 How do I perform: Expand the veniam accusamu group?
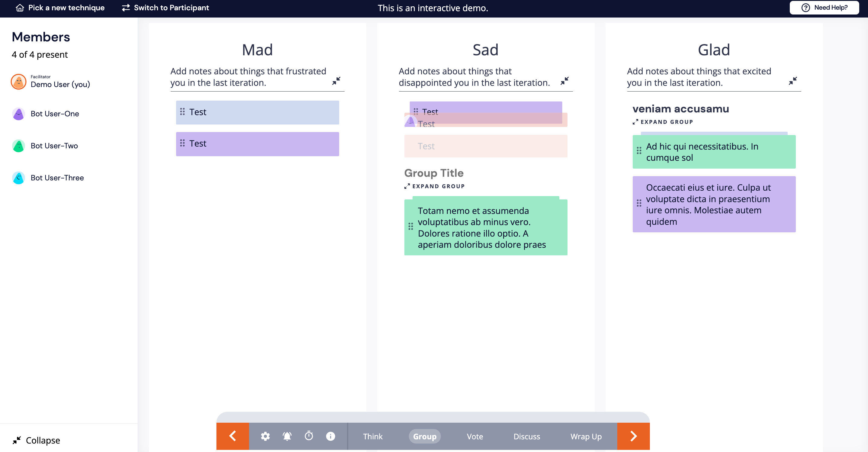tap(662, 122)
